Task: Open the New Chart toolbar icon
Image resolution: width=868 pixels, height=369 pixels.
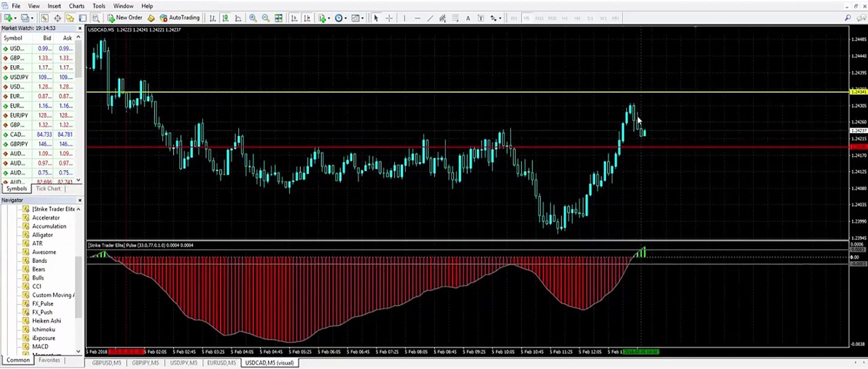Action: coord(9,18)
